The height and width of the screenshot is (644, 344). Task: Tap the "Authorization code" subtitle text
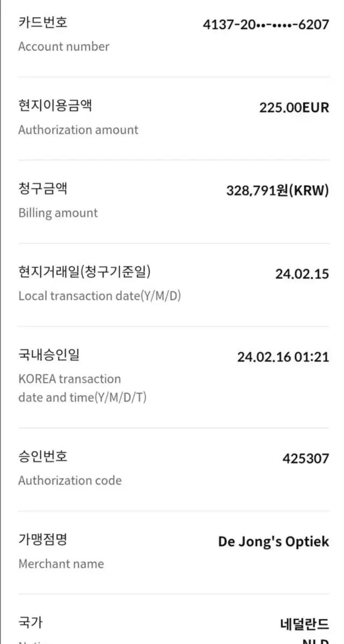point(70,480)
